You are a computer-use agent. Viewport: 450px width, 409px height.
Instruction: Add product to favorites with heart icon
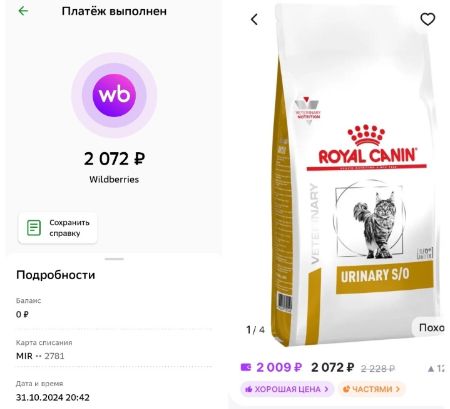pyautogui.click(x=427, y=19)
